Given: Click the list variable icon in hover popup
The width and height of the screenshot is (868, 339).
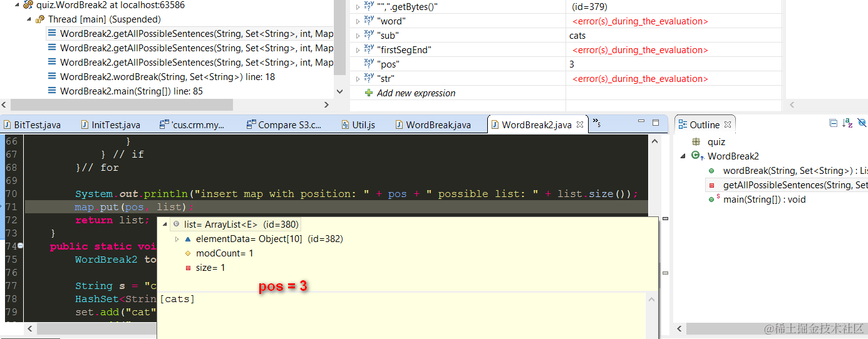Looking at the screenshot, I should click(177, 224).
